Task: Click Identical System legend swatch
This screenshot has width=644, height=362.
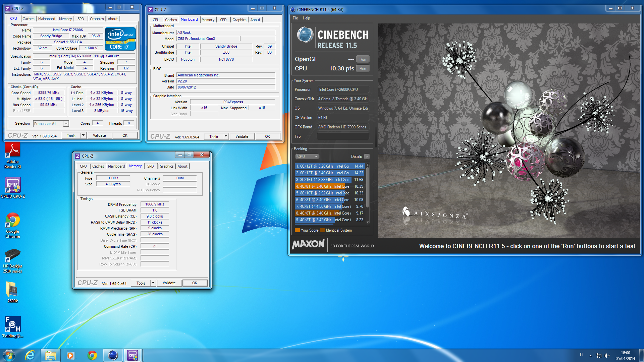Action: [322, 230]
